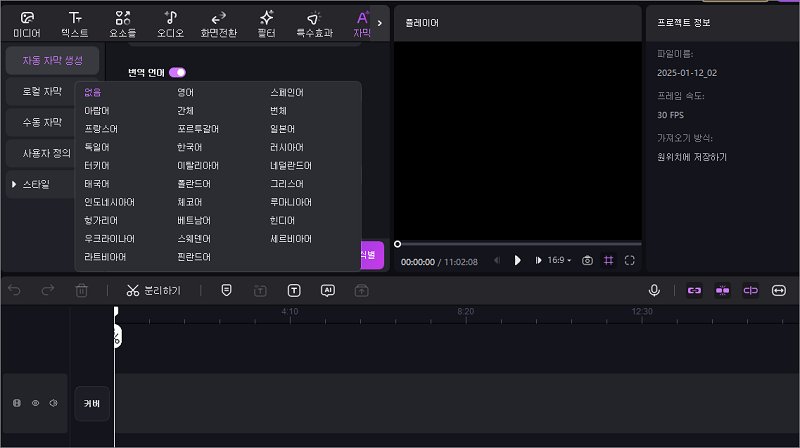The width and height of the screenshot is (800, 448).
Task: Open the 16:9 aspect ratio dropdown
Action: point(559,260)
